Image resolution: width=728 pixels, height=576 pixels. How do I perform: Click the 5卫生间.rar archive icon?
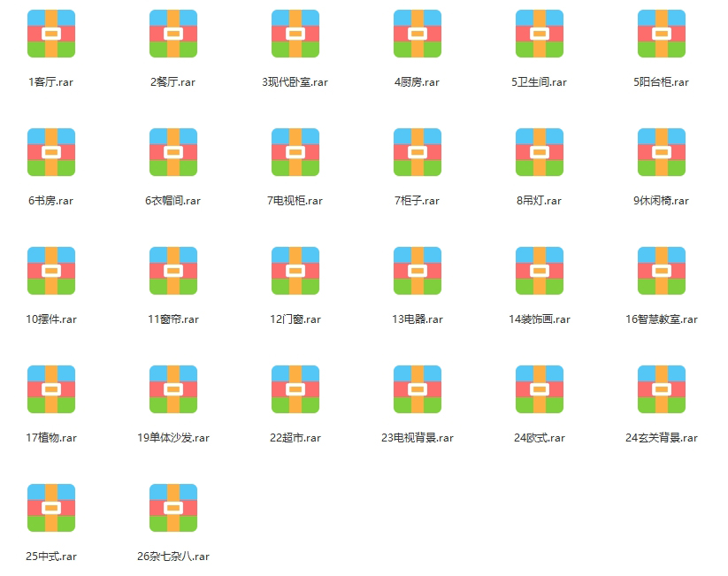click(x=540, y=34)
